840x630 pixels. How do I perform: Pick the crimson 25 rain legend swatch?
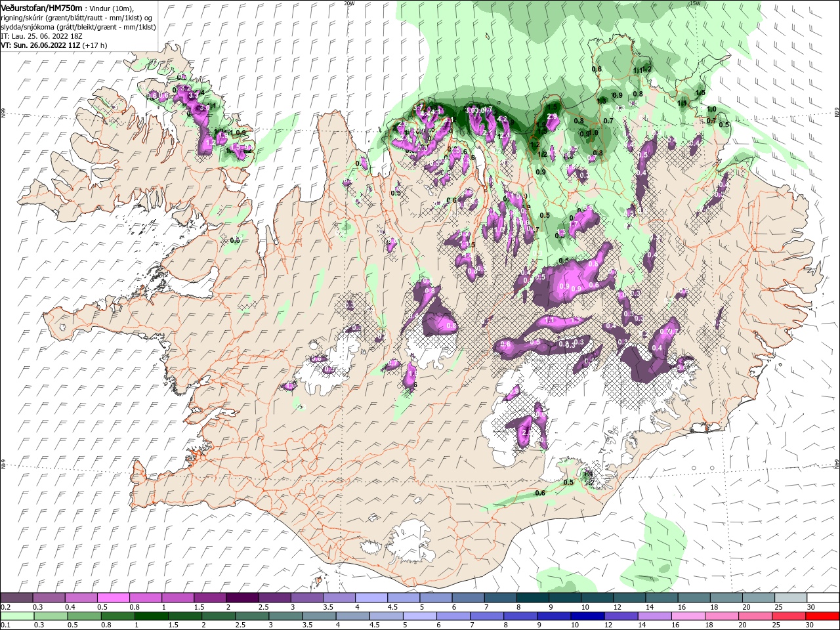(x=789, y=616)
